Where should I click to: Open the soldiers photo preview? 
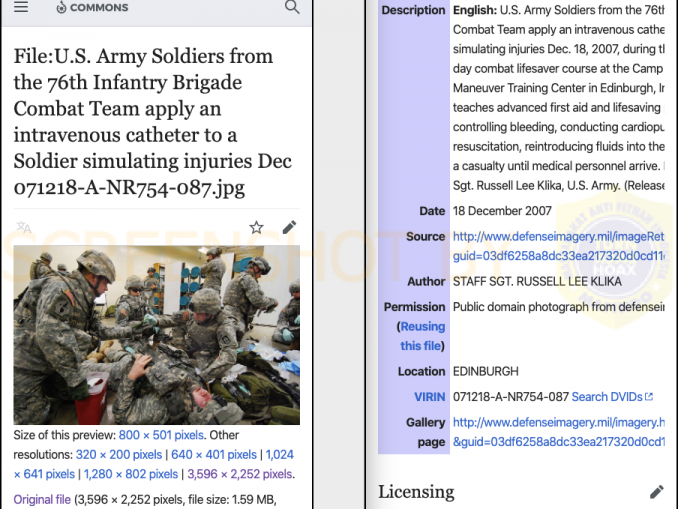pyautogui.click(x=157, y=335)
